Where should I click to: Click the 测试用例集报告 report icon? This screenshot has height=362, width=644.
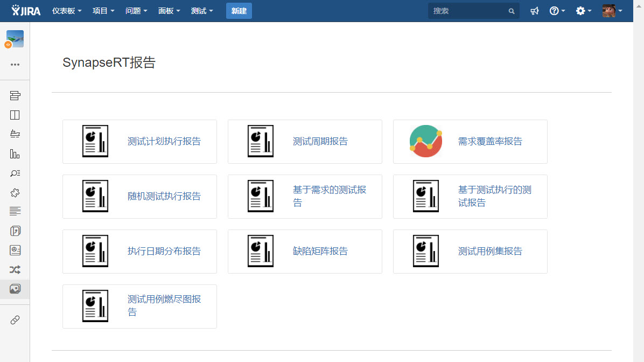426,251
